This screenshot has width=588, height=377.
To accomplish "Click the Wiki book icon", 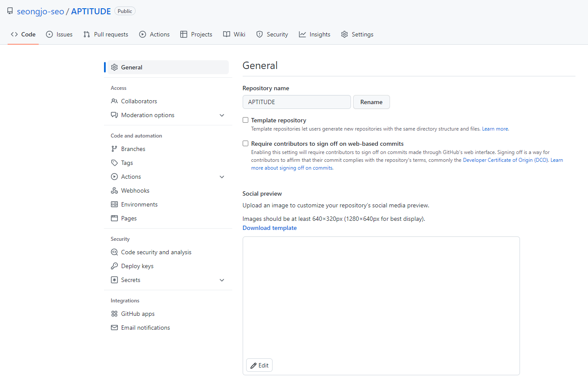I will (x=227, y=34).
